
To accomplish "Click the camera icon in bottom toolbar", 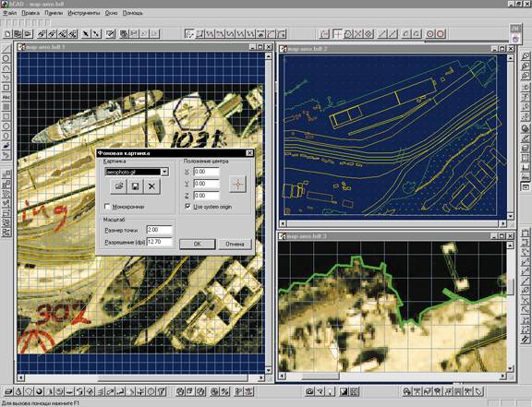I will pyautogui.click(x=309, y=391).
